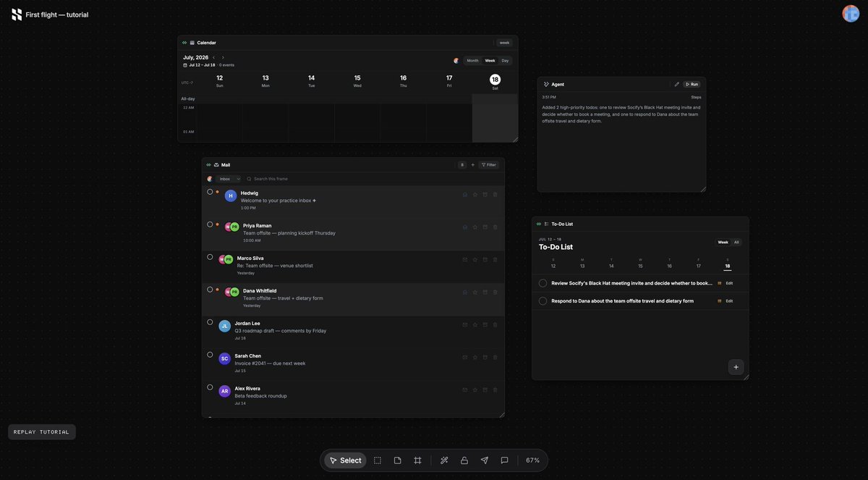Check off the Review Socify's Black Hat todo
This screenshot has width=868, height=480.
(x=542, y=283)
